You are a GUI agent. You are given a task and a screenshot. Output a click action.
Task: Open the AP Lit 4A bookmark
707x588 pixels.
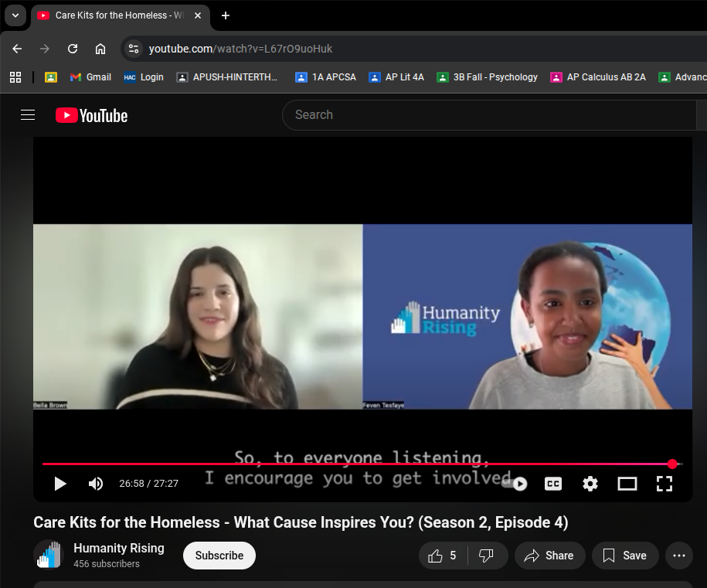pyautogui.click(x=396, y=77)
